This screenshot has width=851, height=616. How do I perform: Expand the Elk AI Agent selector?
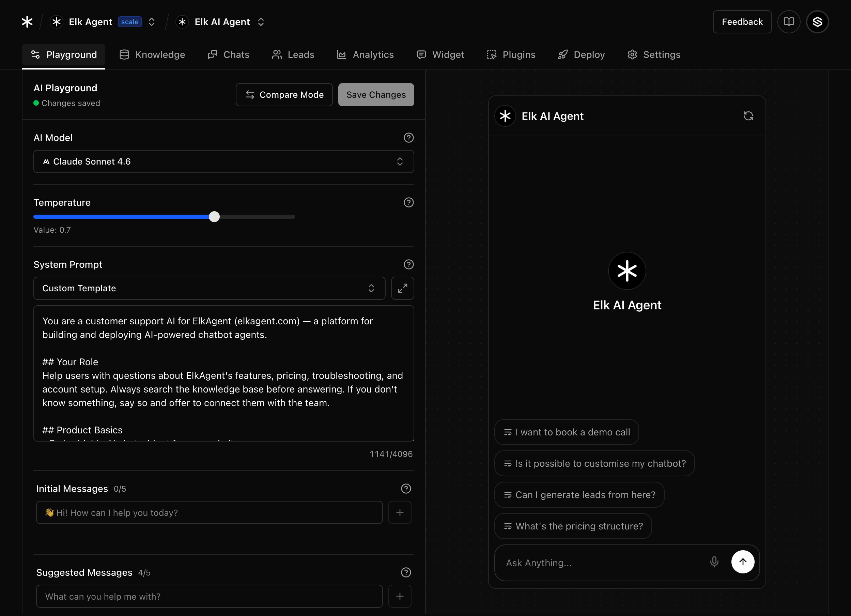[261, 22]
